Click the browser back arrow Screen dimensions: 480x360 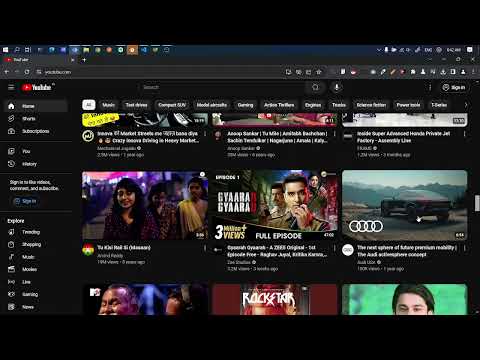(x=6, y=72)
